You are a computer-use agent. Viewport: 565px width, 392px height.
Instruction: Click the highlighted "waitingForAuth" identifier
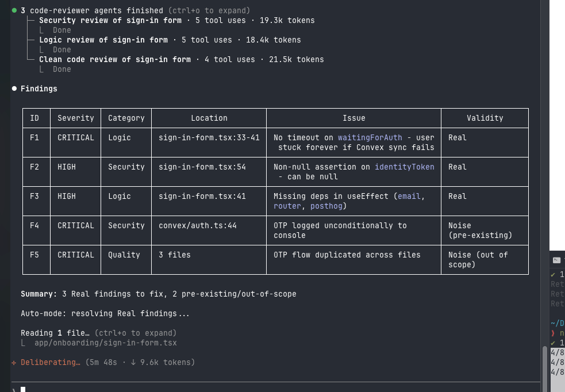(370, 137)
